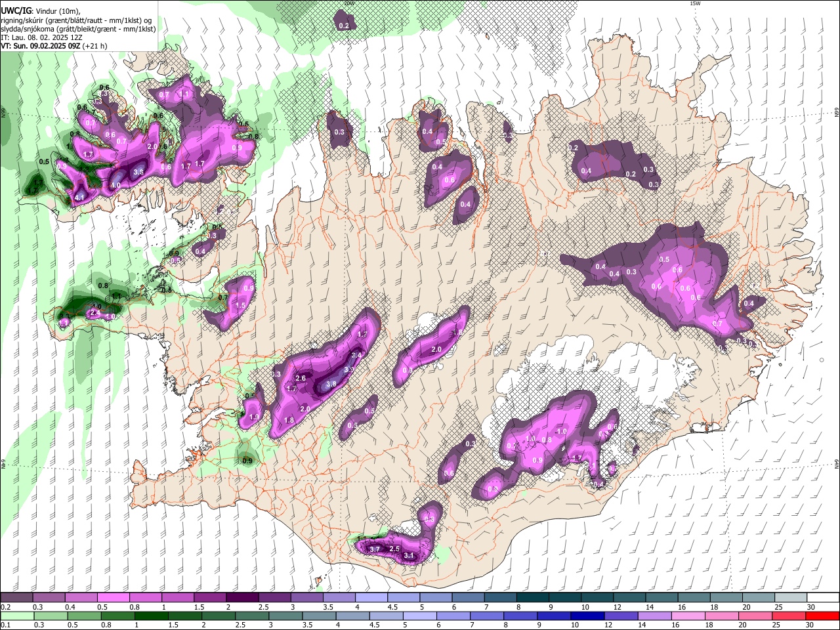Pick the light lavender snow swatch for 4–4.5

pos(371,598)
